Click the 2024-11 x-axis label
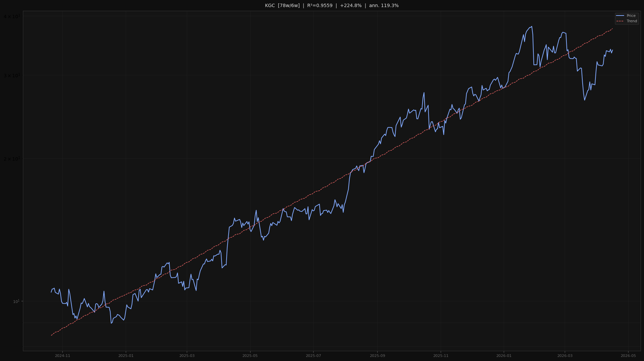Viewport: 644px width, 361px height. click(62, 356)
